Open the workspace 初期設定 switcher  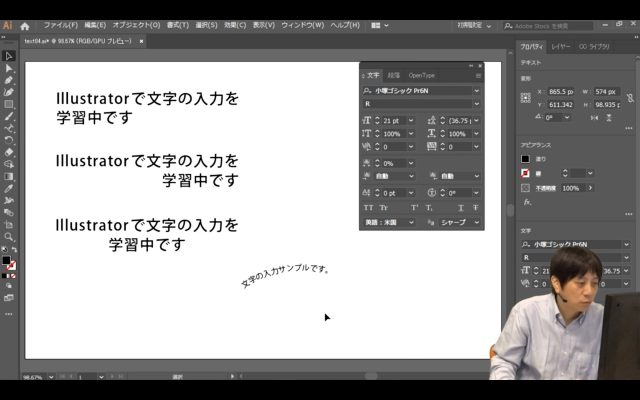pyautogui.click(x=473, y=26)
